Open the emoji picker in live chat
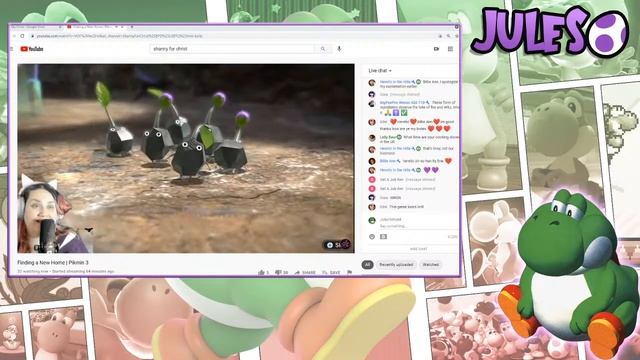The width and height of the screenshot is (640, 360). tap(372, 237)
